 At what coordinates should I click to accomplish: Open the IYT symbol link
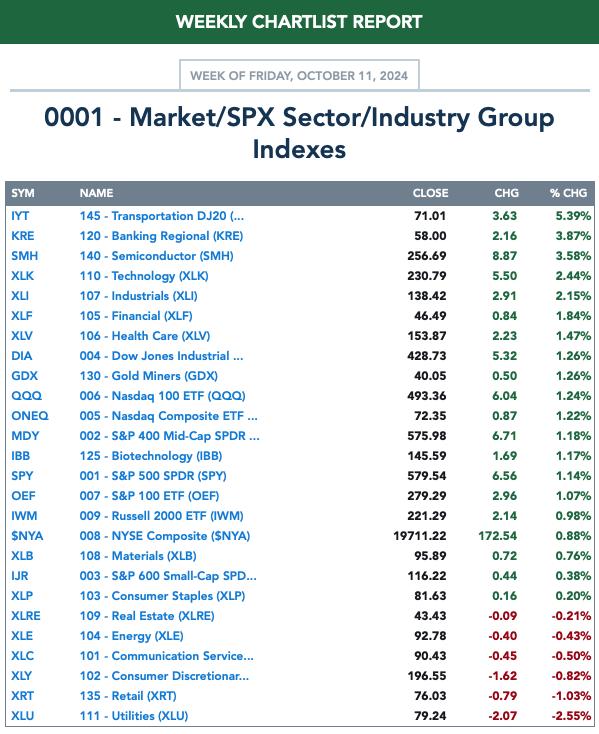coord(20,216)
